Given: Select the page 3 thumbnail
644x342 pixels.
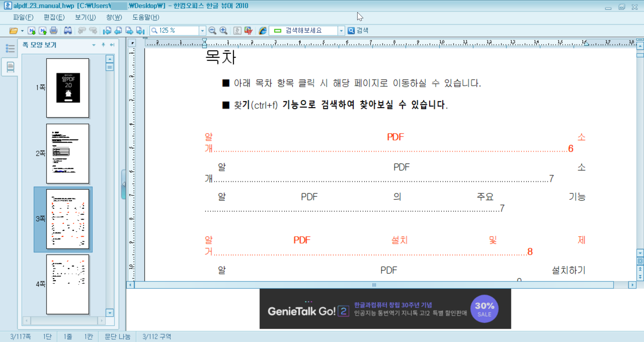Looking at the screenshot, I should [x=67, y=219].
